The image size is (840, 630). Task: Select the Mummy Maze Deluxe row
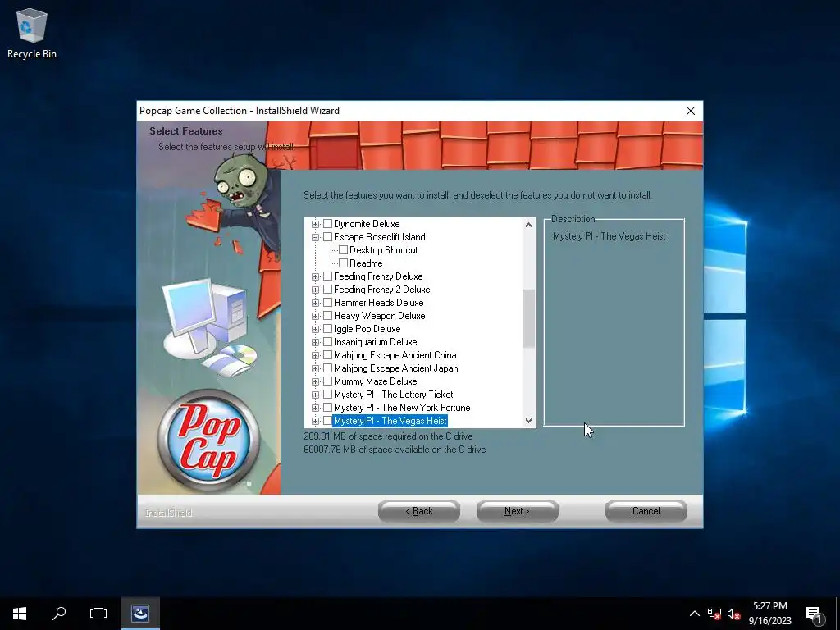(375, 381)
